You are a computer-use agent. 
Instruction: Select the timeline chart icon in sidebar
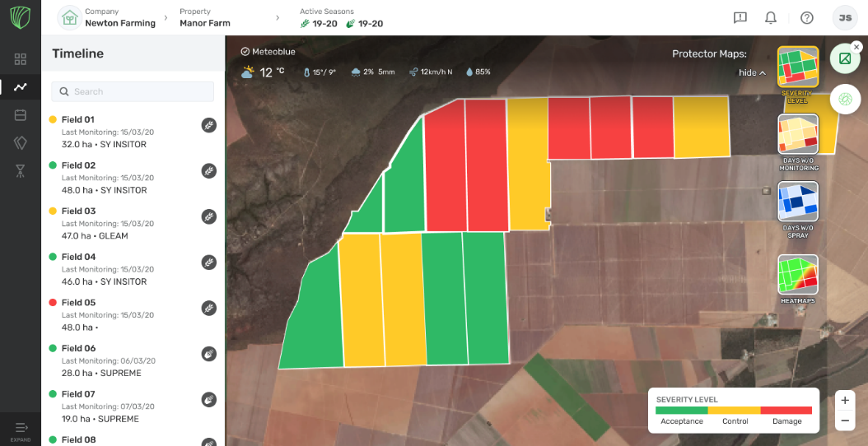21,87
